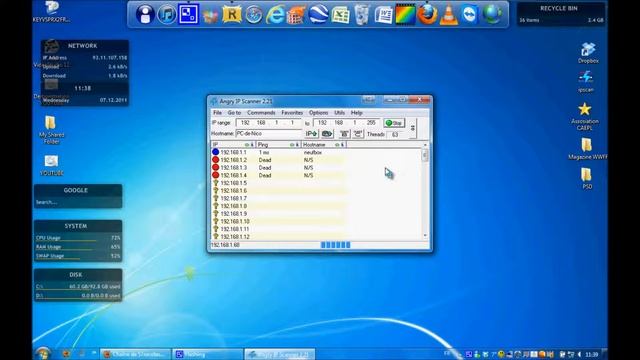Open the My Shared Folder desktop icon
Image resolution: width=640 pixels, height=360 pixels.
(x=51, y=130)
